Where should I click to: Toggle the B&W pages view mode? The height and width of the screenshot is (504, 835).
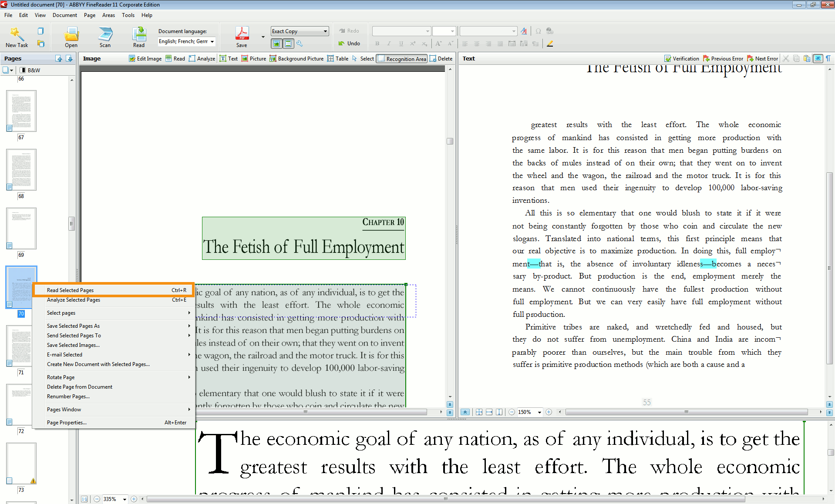30,70
